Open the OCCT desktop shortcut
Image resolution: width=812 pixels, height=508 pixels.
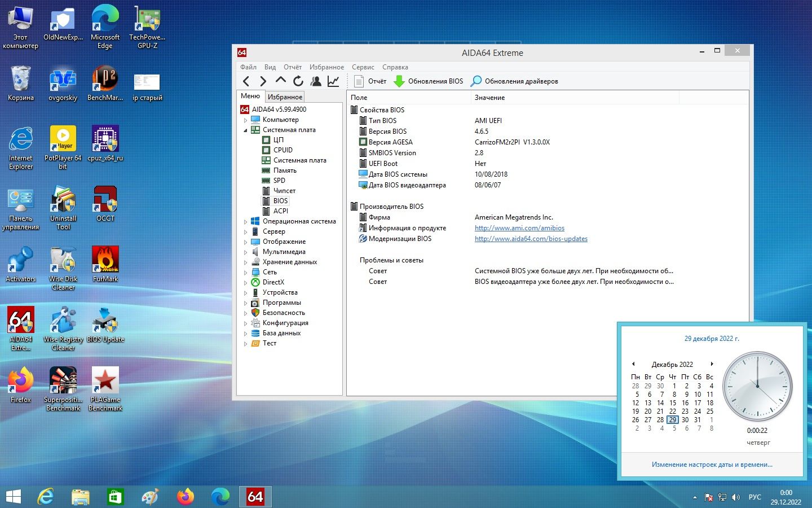105,204
